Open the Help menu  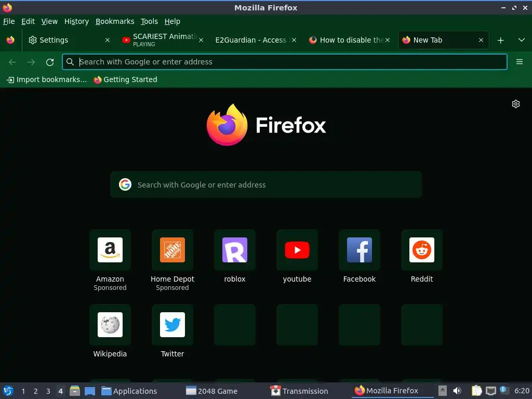click(x=172, y=21)
